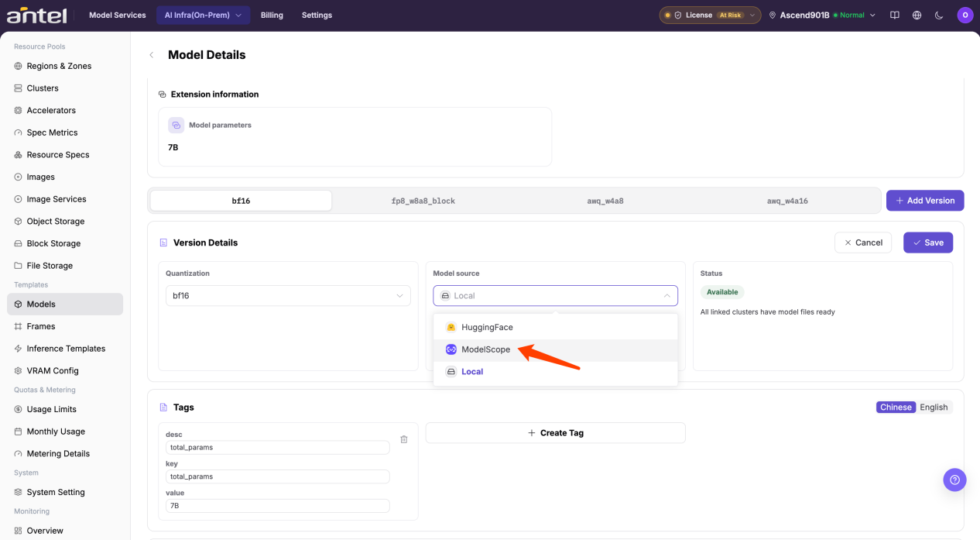Click the Available status badge
The height and width of the screenshot is (540, 980).
[722, 292]
